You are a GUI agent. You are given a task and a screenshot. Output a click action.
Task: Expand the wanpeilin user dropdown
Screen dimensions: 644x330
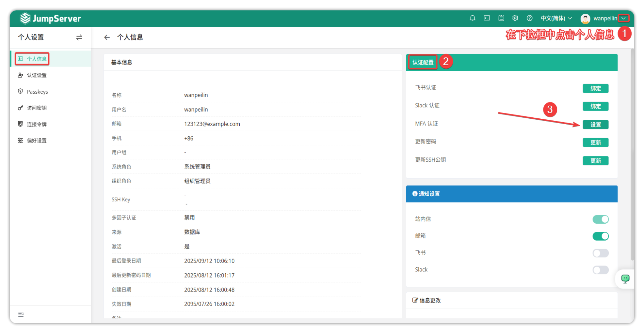(x=623, y=18)
